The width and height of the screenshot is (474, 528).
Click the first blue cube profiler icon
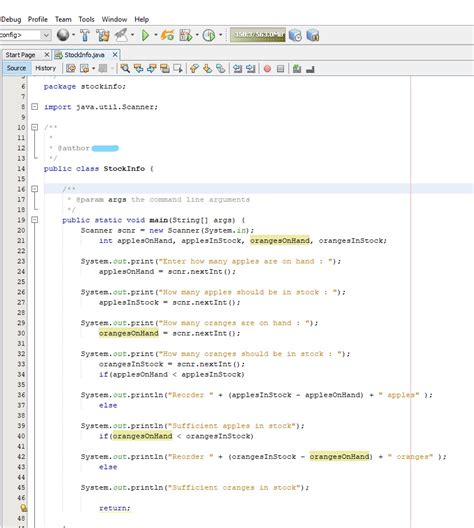pos(295,35)
